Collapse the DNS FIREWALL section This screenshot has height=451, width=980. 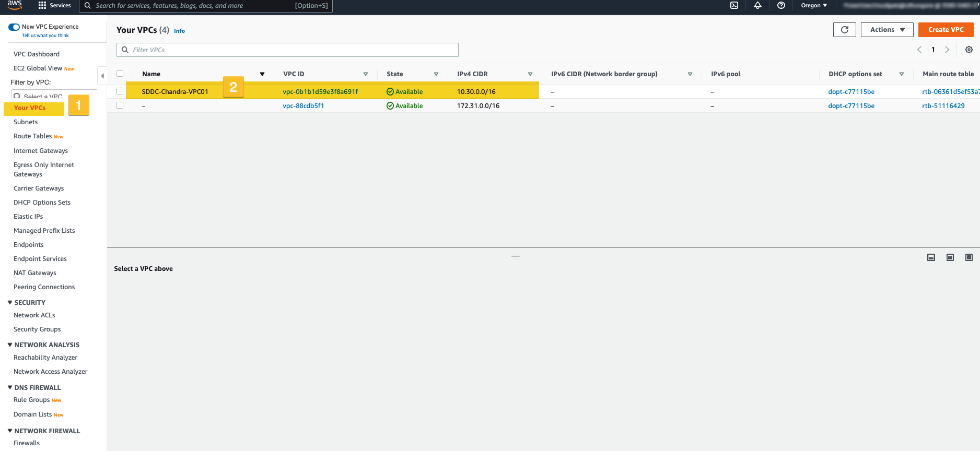pos(10,387)
